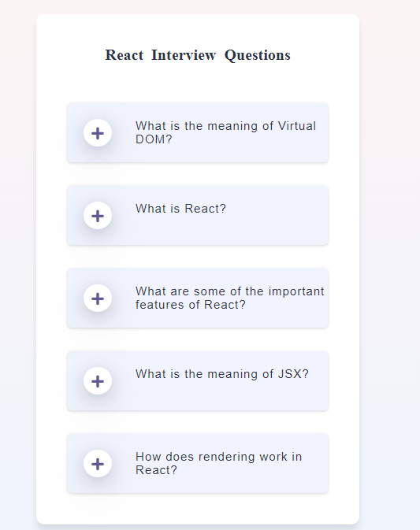Screen dimensions: 420x530
Task: Click the word React? under rendering question
Action: click(x=156, y=470)
